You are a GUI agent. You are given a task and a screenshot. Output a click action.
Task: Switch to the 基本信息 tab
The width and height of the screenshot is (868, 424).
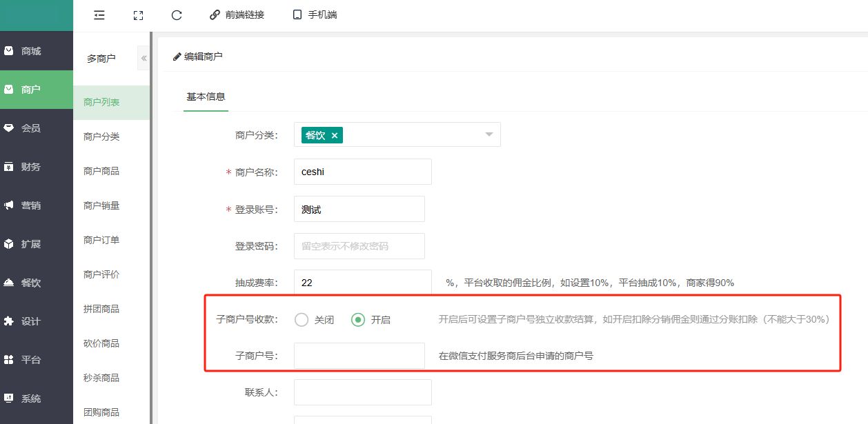(206, 97)
